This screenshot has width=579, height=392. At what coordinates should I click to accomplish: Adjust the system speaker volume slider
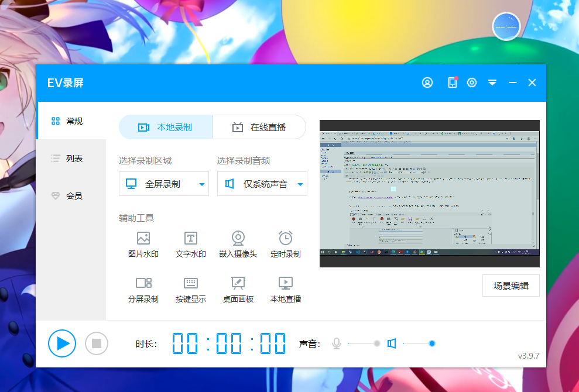419,343
